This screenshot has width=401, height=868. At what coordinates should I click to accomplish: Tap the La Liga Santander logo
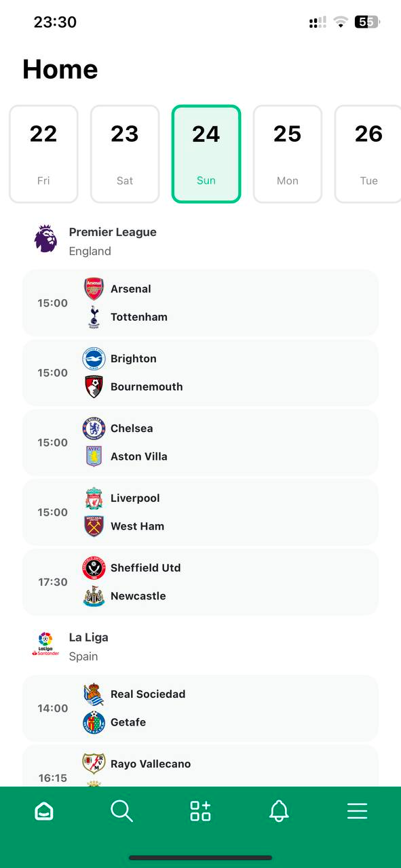coord(45,646)
